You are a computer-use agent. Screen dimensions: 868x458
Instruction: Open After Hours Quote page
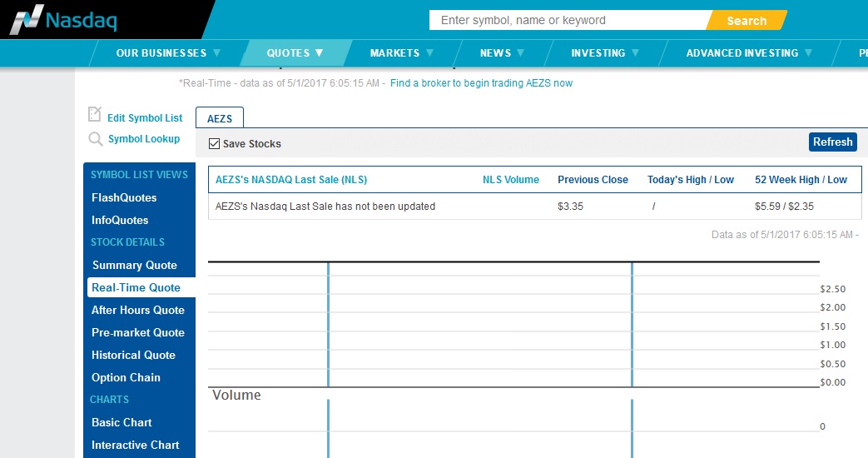[138, 310]
